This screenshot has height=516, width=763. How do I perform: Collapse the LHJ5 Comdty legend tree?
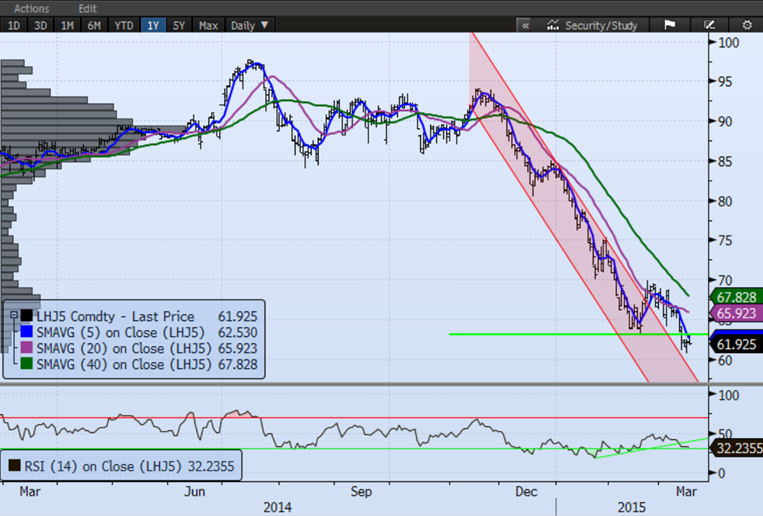tap(12, 315)
